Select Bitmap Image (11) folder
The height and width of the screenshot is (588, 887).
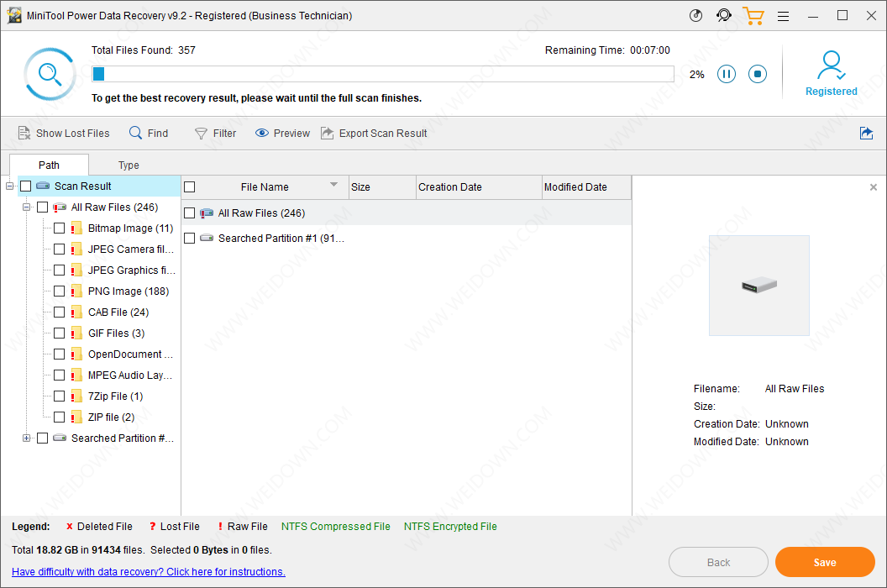coord(131,228)
